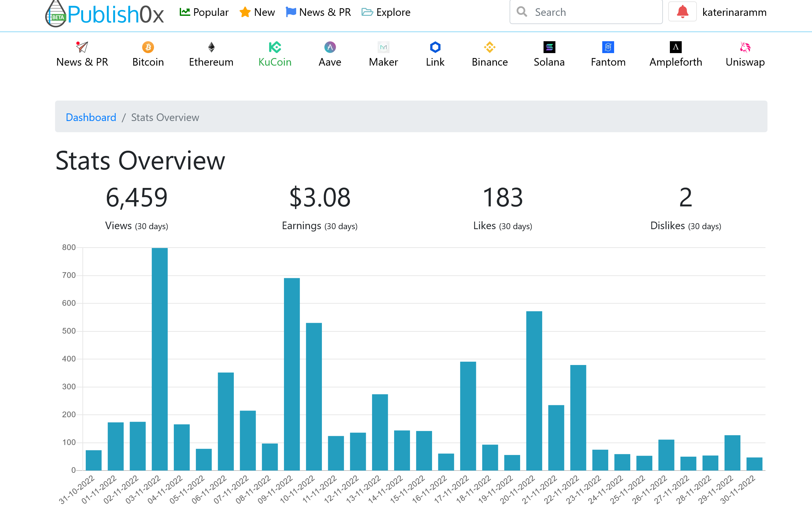Open the KuCoin category icon
Screen dimensions: 812x517
pos(275,47)
